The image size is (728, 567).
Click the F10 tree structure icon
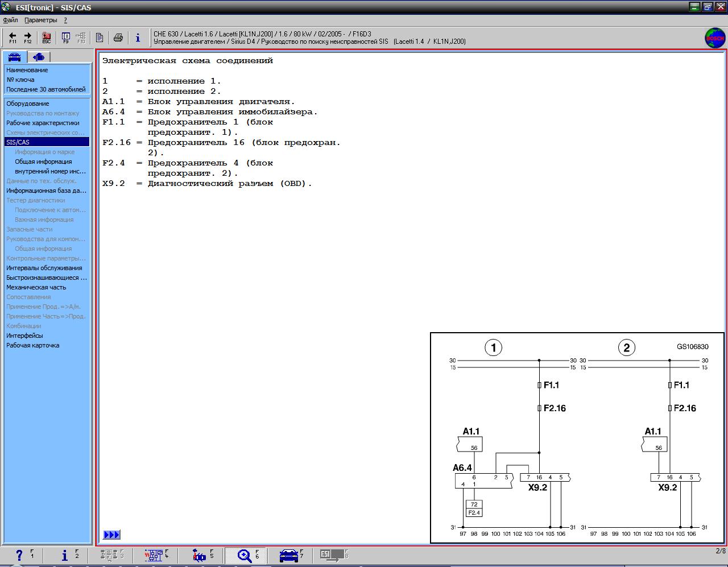(81, 38)
